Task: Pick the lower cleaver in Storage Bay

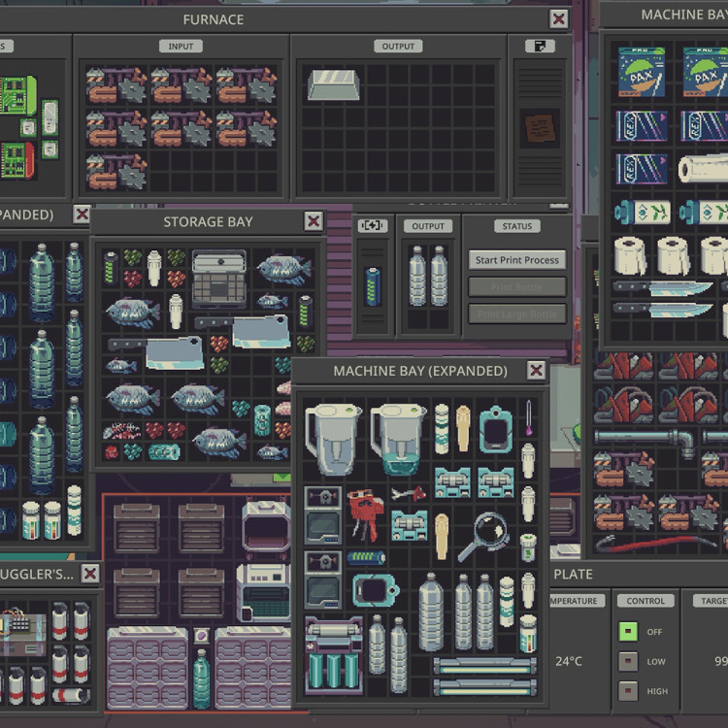Action: (x=156, y=353)
